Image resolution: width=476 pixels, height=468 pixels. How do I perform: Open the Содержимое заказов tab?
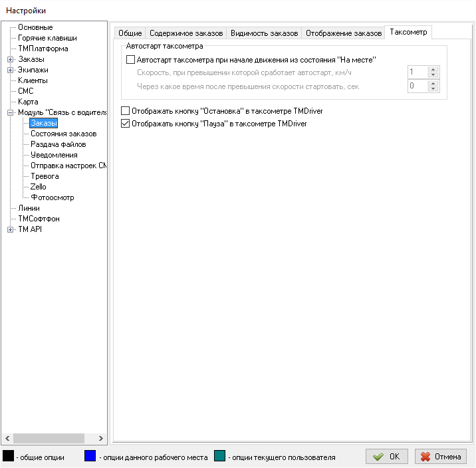(x=186, y=33)
